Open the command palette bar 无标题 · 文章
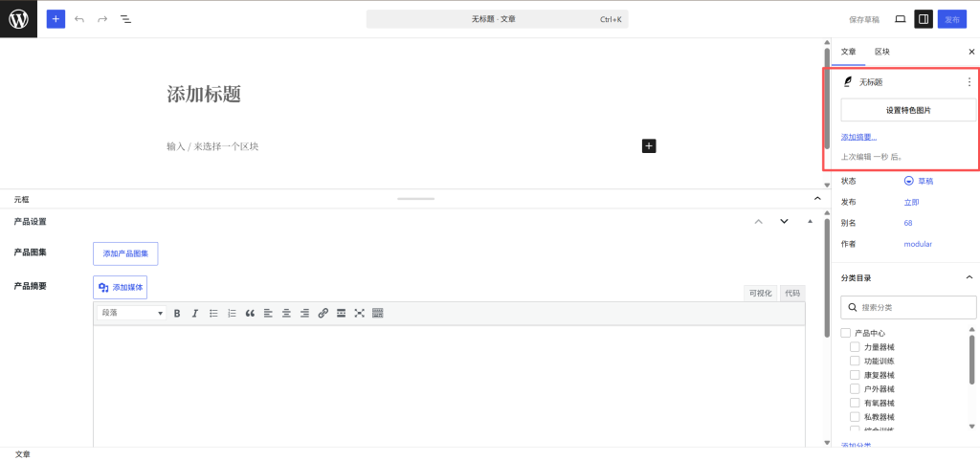 pyautogui.click(x=497, y=19)
